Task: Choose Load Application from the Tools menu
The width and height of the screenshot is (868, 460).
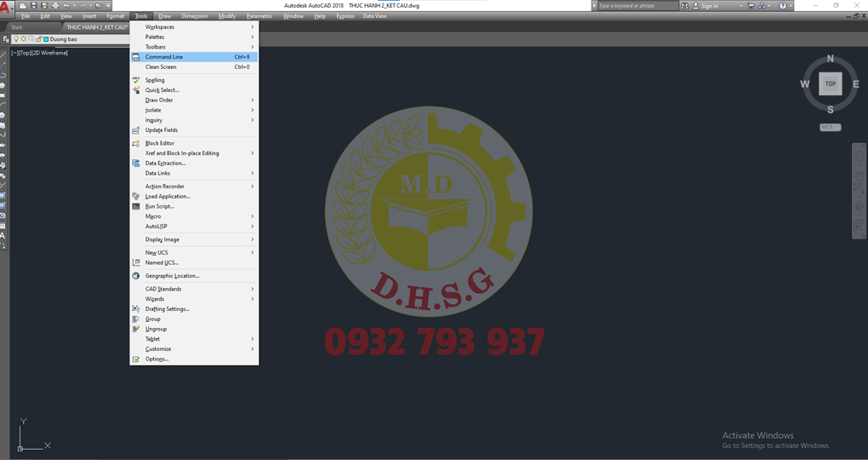Action: tap(194, 196)
